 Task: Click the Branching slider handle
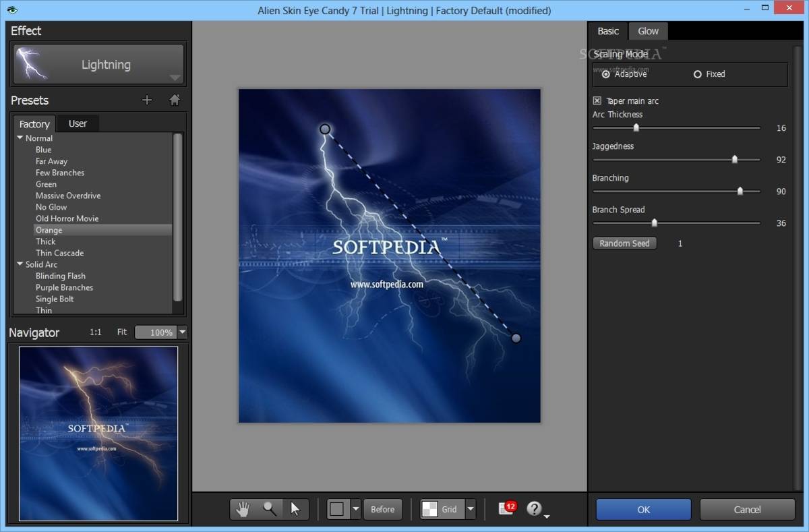tap(740, 191)
